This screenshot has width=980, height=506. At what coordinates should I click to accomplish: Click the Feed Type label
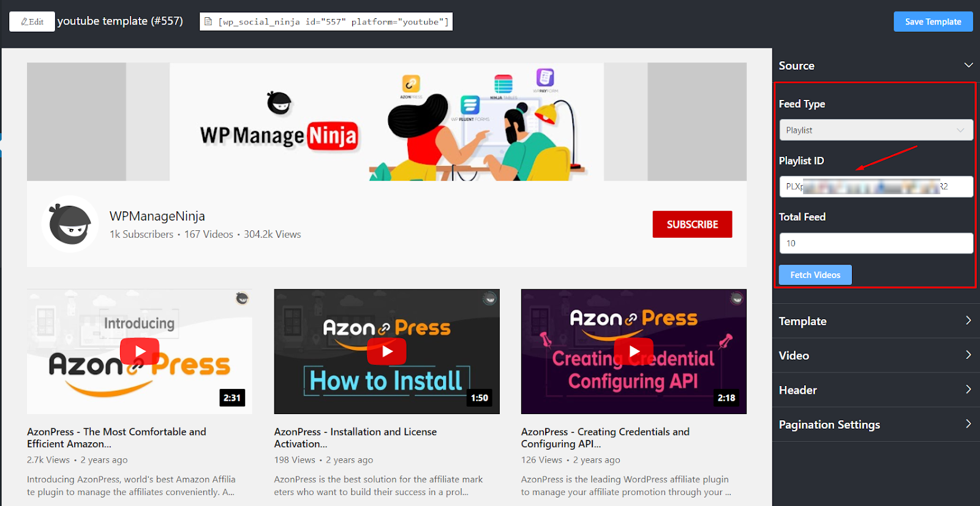point(802,104)
